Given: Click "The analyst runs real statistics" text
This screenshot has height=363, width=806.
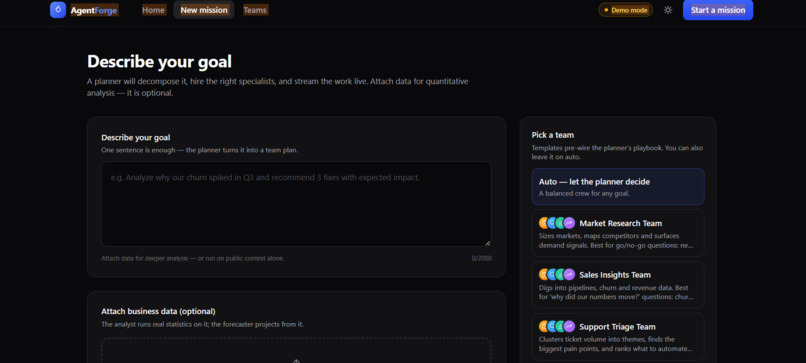Looking at the screenshot, I should click(x=203, y=324).
